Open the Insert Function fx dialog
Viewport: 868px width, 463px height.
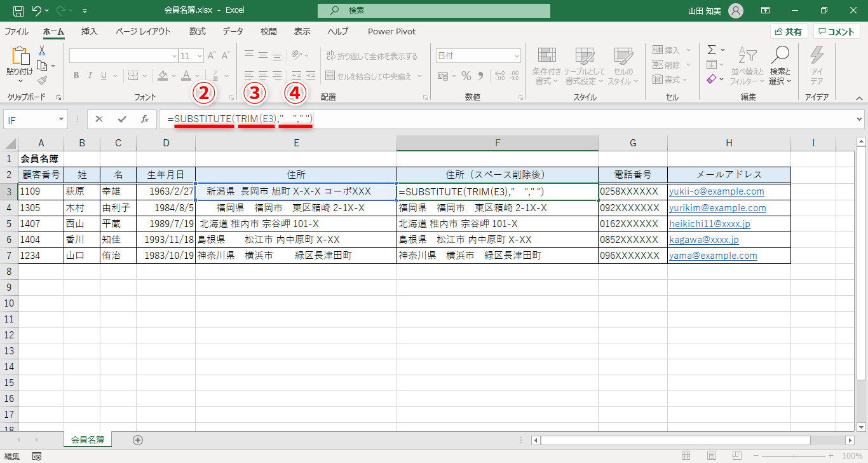pyautogui.click(x=144, y=119)
